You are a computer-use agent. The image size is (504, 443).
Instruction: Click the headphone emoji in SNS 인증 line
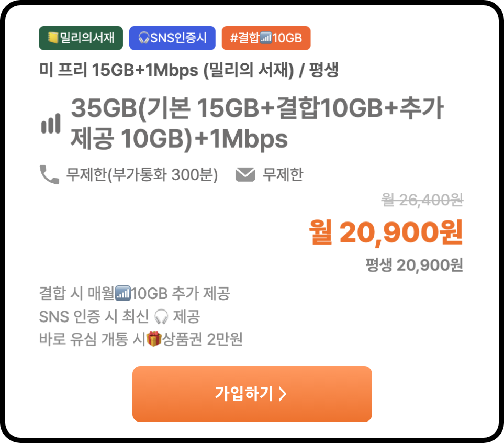coord(161,316)
